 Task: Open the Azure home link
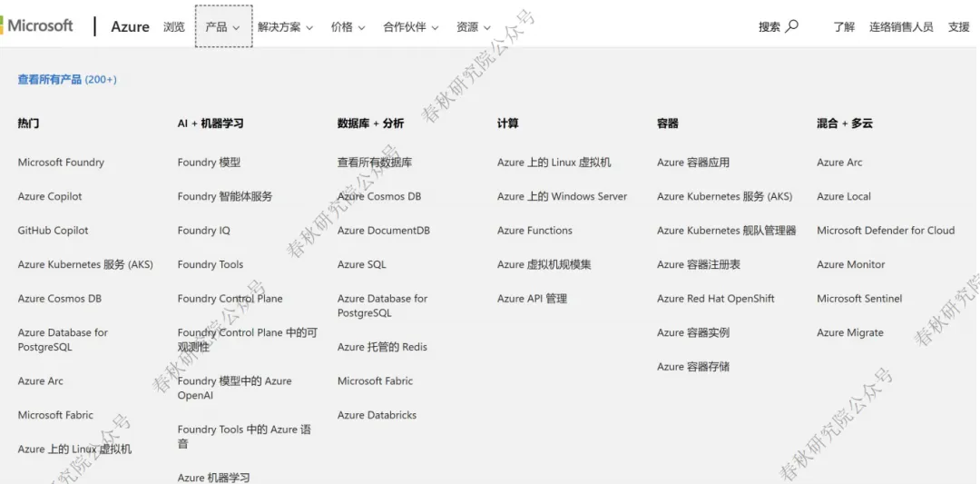click(x=130, y=27)
